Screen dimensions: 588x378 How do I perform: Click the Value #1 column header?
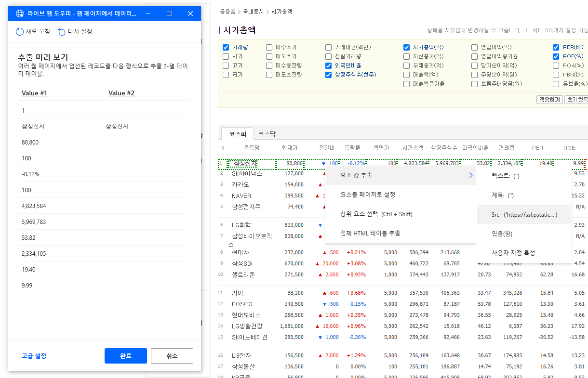pyautogui.click(x=34, y=93)
